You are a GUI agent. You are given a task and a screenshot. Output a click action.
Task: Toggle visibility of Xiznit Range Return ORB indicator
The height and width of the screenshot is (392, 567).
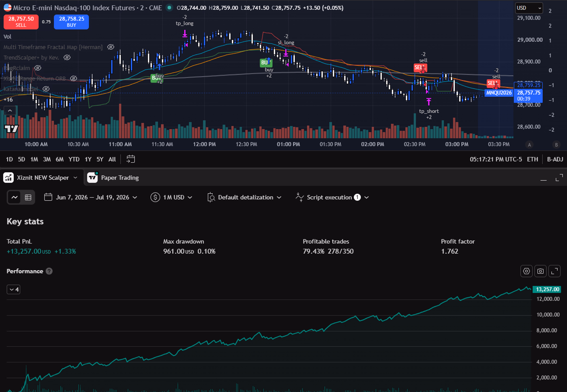tap(74, 79)
